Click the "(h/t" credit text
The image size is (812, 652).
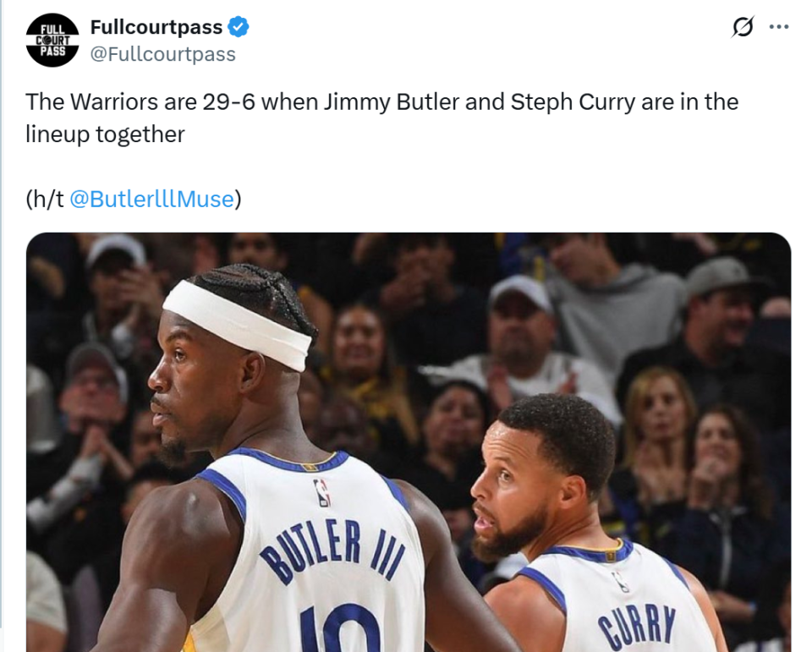tap(44, 199)
